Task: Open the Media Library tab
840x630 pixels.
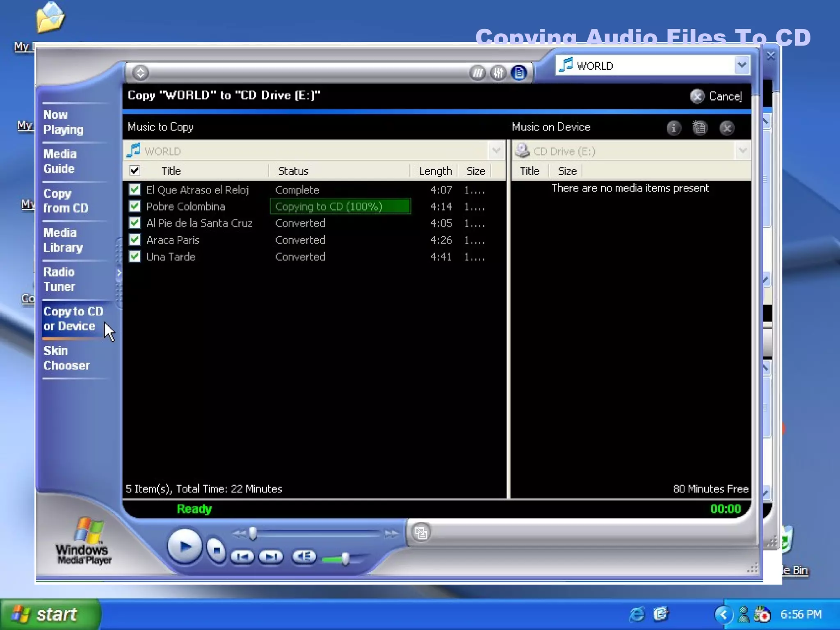Action: coord(63,240)
